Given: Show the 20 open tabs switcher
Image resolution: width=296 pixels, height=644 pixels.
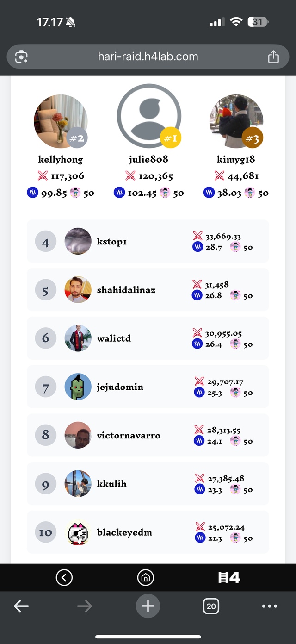Looking at the screenshot, I should click(211, 606).
